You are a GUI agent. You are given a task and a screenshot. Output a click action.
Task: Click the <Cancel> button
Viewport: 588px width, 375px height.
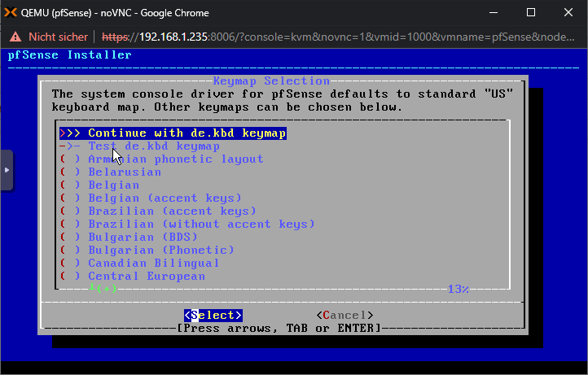coord(344,316)
